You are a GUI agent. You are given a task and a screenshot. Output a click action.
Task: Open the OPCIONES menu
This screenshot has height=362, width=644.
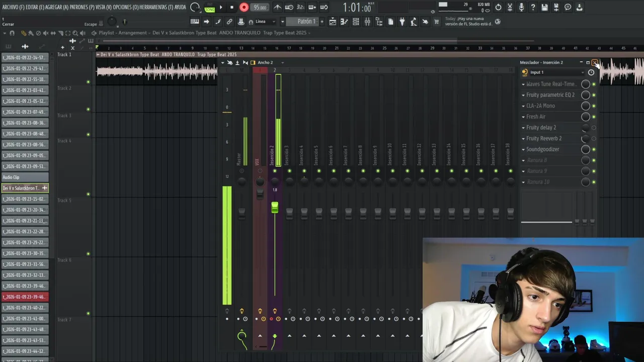(x=126, y=7)
